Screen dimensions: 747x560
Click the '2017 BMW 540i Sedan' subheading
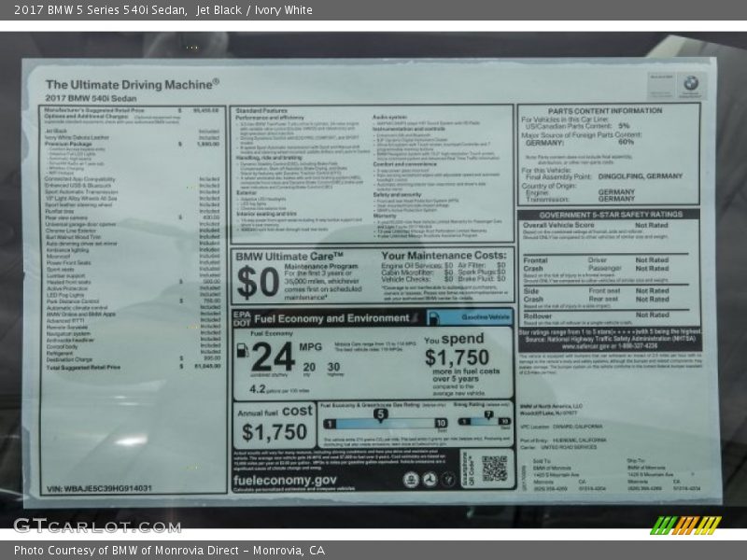tap(91, 99)
